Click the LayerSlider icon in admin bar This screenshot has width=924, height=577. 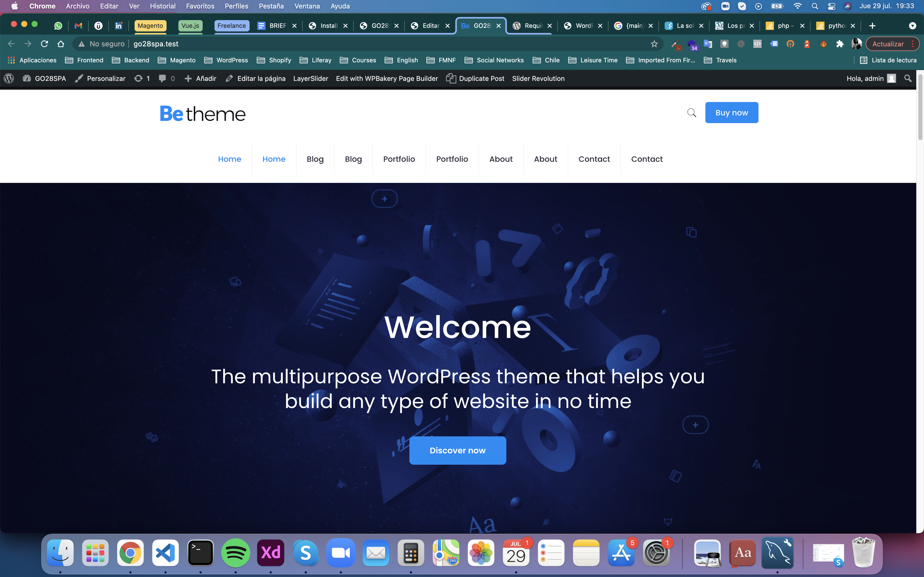[x=311, y=79]
